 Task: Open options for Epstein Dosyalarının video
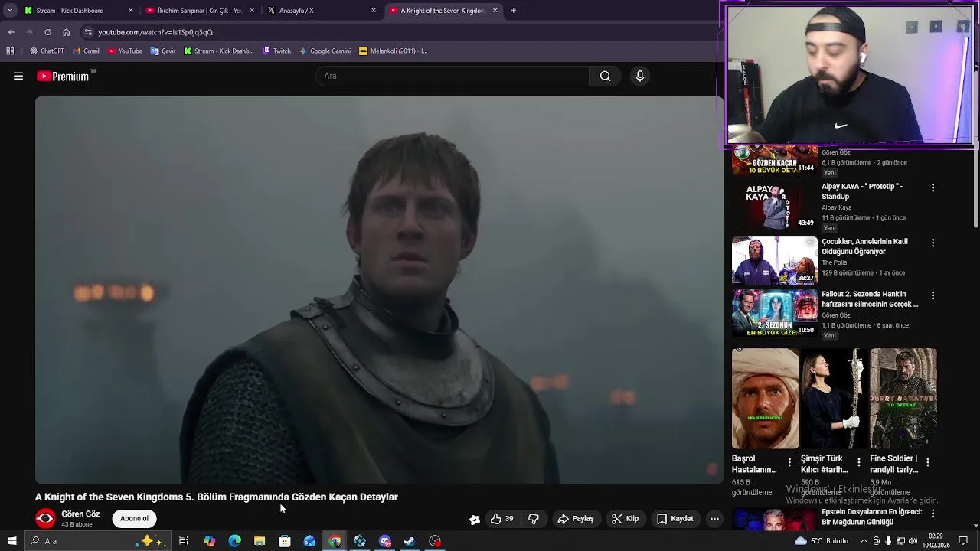[x=933, y=513]
